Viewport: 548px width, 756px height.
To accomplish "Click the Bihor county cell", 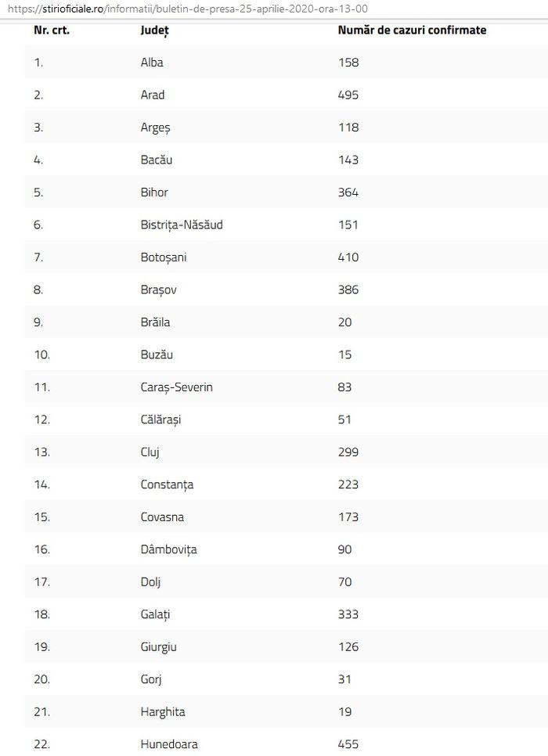I will [x=154, y=193].
